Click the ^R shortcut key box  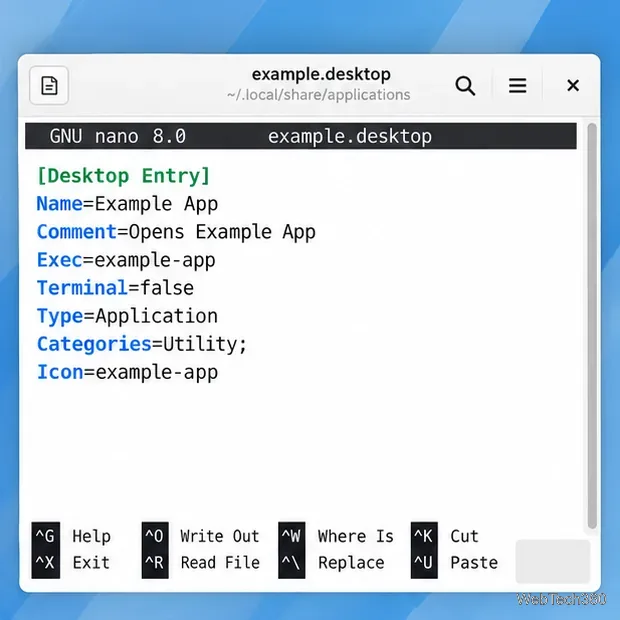[155, 564]
